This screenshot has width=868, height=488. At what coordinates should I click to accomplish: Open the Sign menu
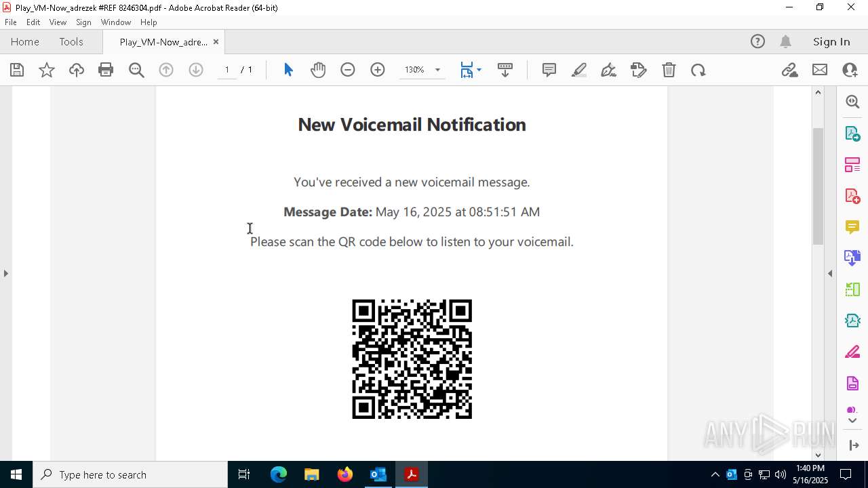(x=83, y=22)
